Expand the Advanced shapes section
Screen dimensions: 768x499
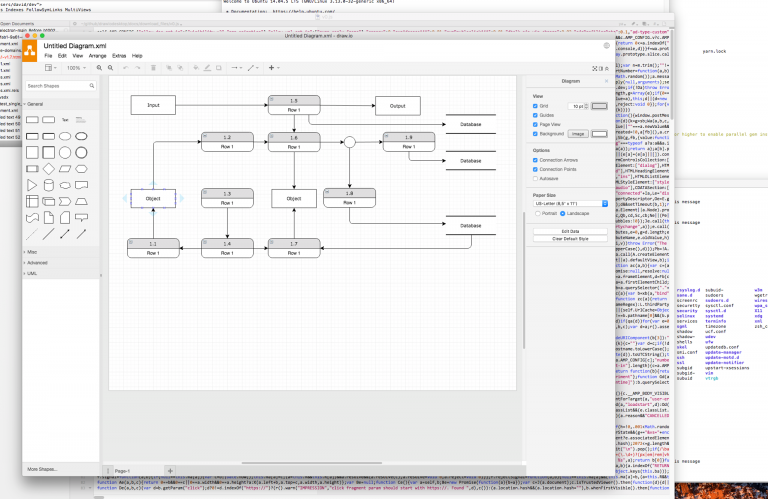point(37,263)
